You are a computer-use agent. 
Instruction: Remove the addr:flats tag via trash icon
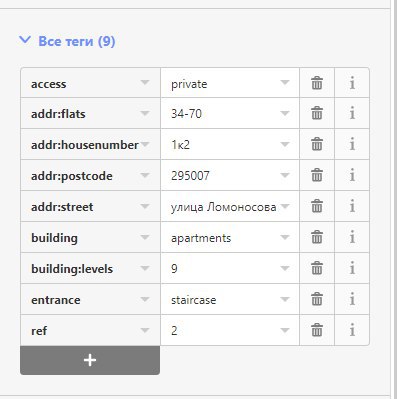[x=317, y=113]
